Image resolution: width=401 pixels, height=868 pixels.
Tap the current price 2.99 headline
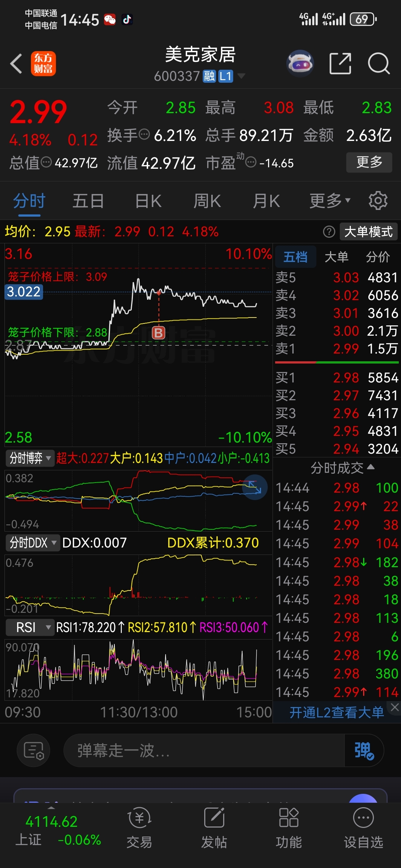pyautogui.click(x=38, y=112)
